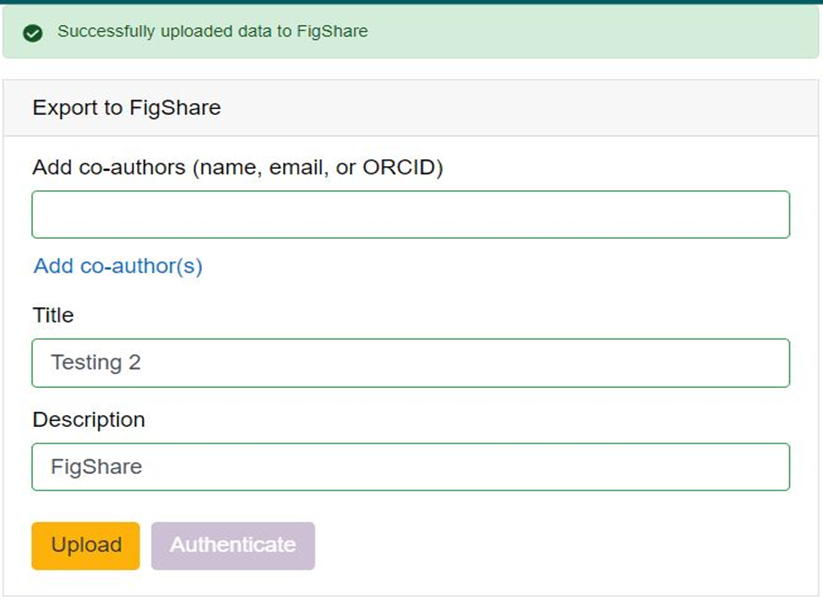Image resolution: width=823 pixels, height=600 pixels.
Task: Click the green success checkmark icon
Action: click(x=32, y=32)
